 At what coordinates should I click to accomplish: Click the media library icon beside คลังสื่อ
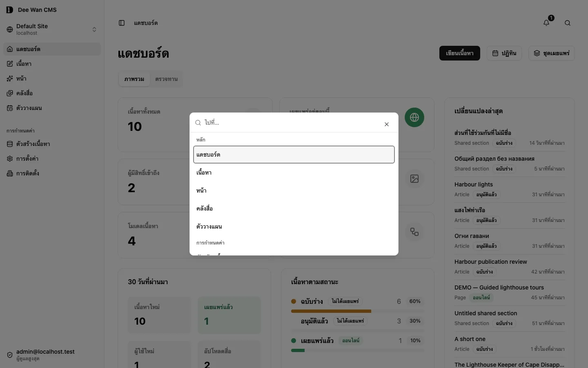click(10, 93)
